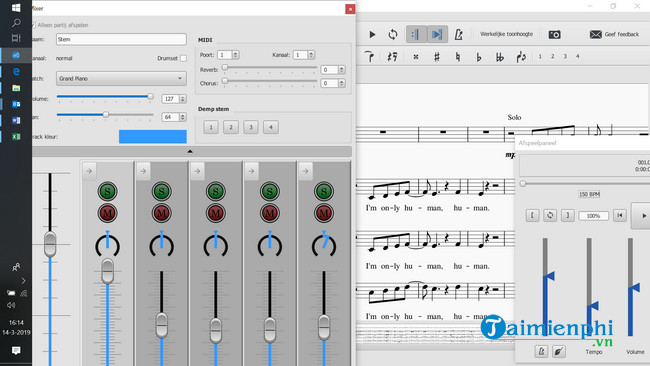
Task: Apply sharp accidental to note
Action: pos(437,56)
